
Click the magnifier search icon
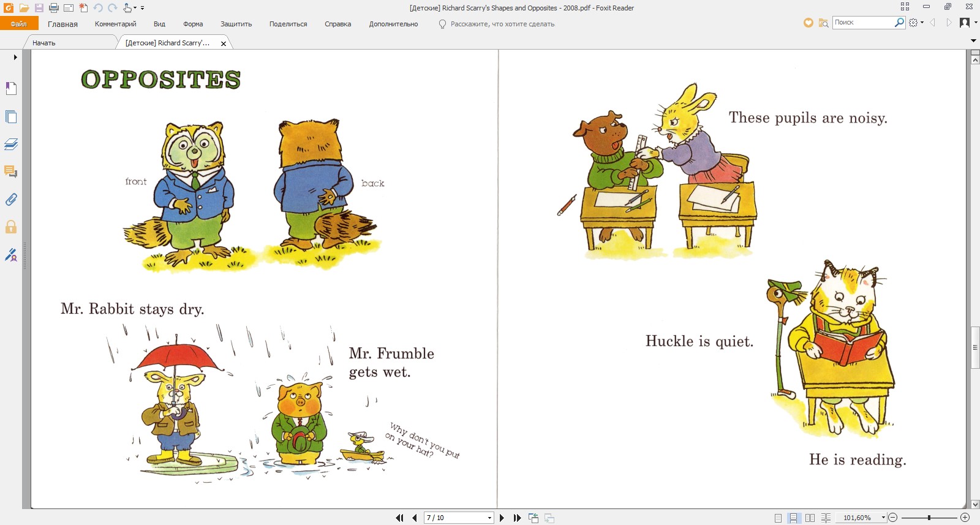tap(899, 22)
